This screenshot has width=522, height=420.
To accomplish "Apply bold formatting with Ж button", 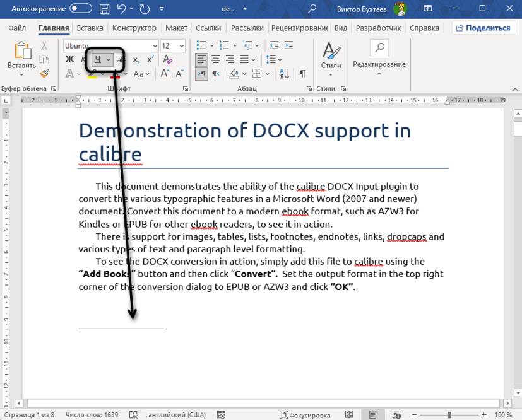I will (70, 59).
